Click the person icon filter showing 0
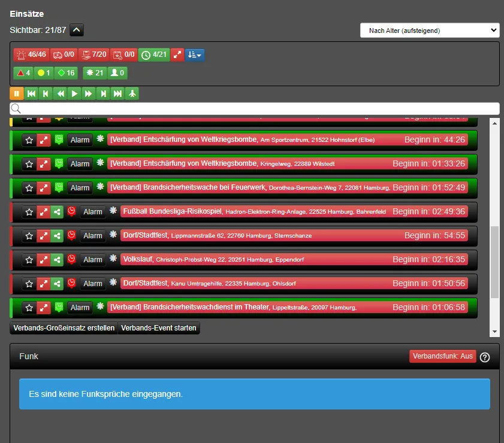Image resolution: width=504 pixels, height=443 pixels. [117, 73]
